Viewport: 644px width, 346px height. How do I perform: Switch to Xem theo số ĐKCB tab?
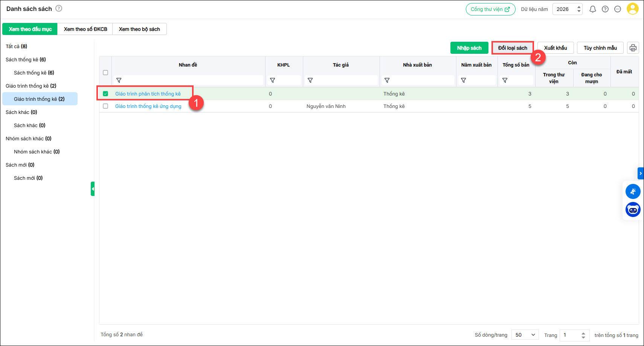[x=85, y=29]
